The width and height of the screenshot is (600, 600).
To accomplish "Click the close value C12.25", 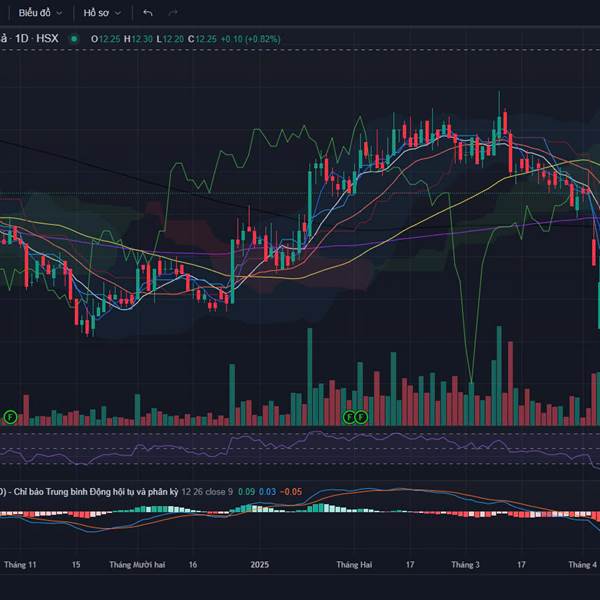I will point(202,39).
